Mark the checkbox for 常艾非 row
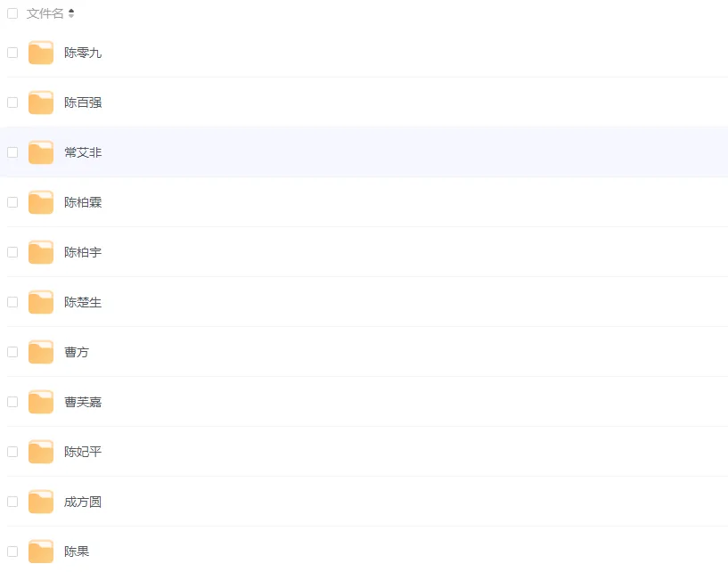 point(12,152)
